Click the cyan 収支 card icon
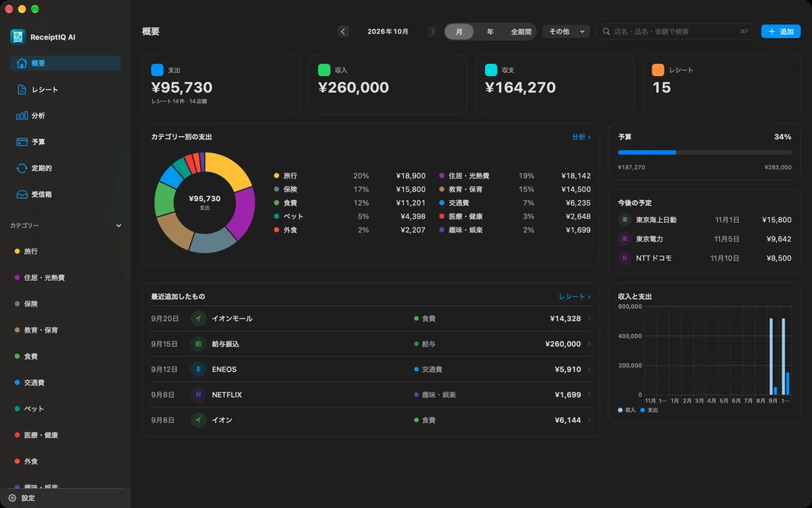Screen dimensions: 812x508 pos(490,70)
